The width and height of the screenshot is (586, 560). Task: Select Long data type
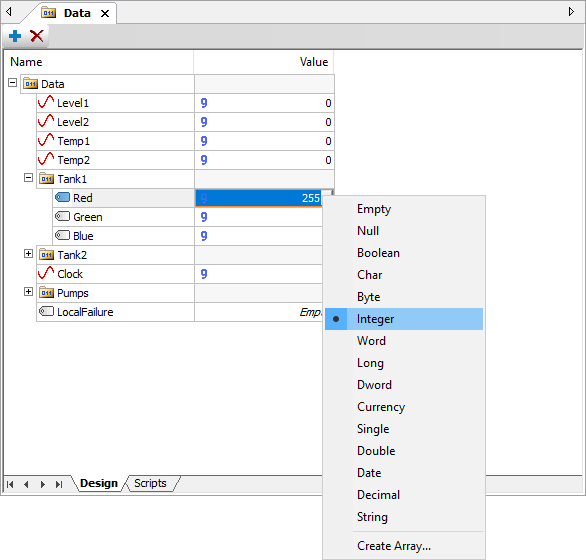404,363
